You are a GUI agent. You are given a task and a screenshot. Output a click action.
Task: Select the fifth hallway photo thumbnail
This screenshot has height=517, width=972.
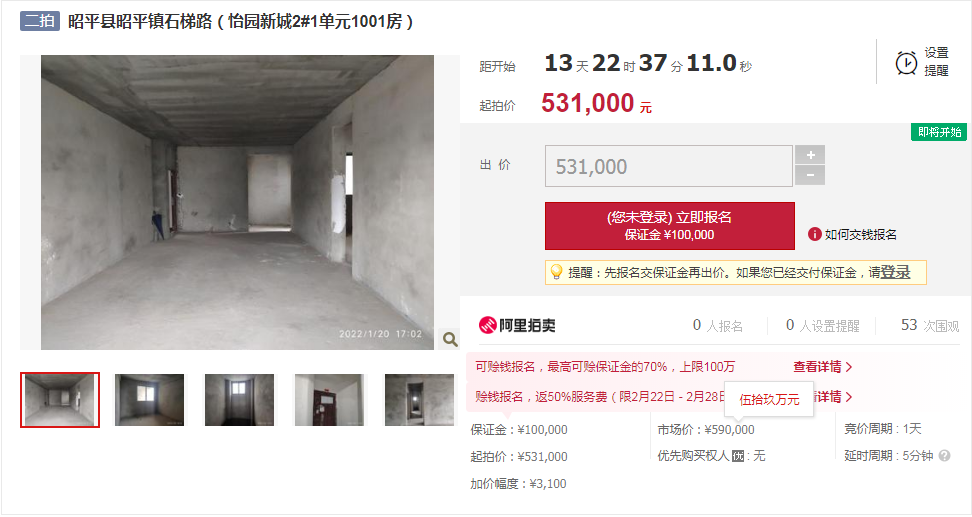[x=419, y=400]
